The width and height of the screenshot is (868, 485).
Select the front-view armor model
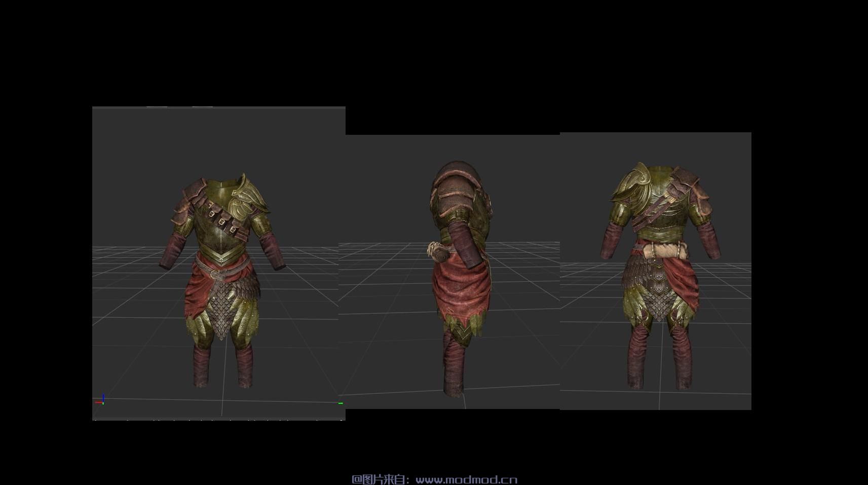click(222, 281)
